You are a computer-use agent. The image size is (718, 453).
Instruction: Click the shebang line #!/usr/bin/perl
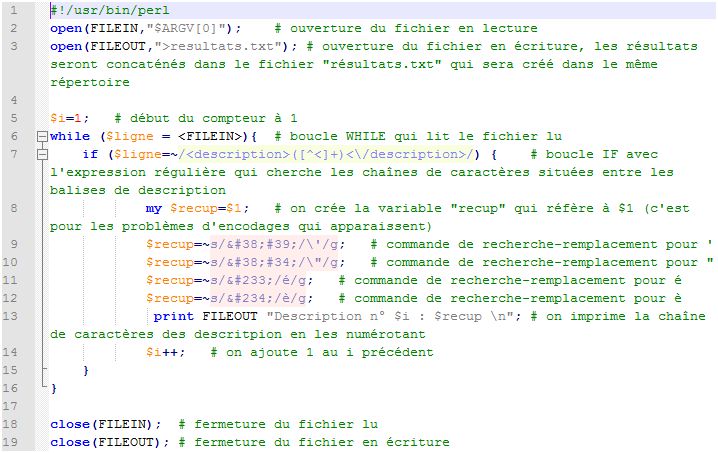pos(109,10)
